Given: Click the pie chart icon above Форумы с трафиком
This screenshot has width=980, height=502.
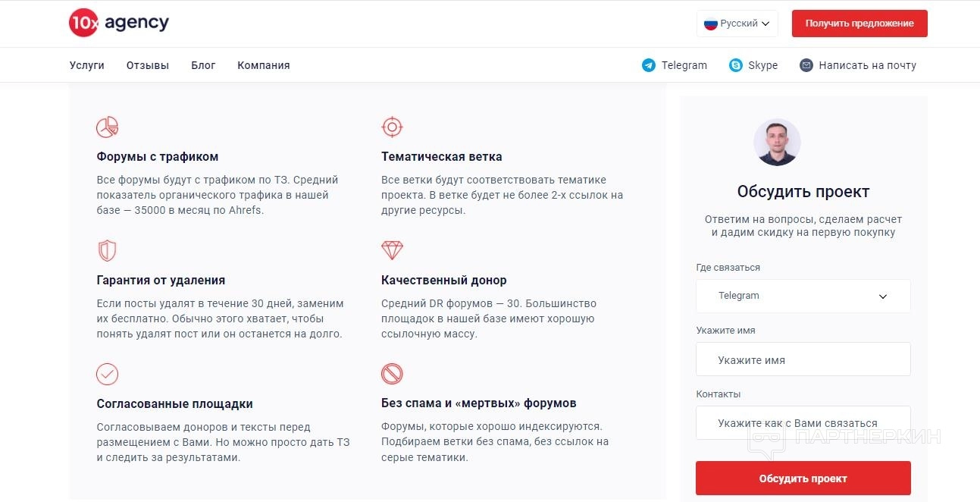Looking at the screenshot, I should pyautogui.click(x=107, y=127).
